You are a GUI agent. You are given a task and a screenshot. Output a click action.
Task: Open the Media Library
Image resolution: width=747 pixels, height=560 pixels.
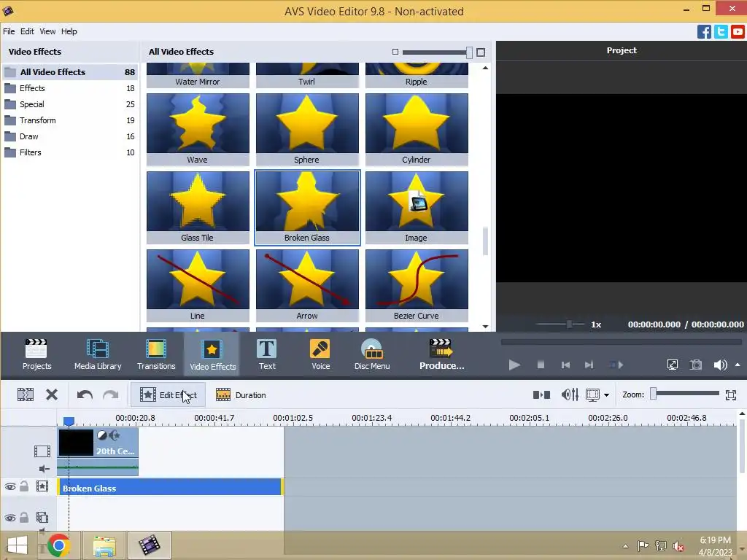(98, 354)
